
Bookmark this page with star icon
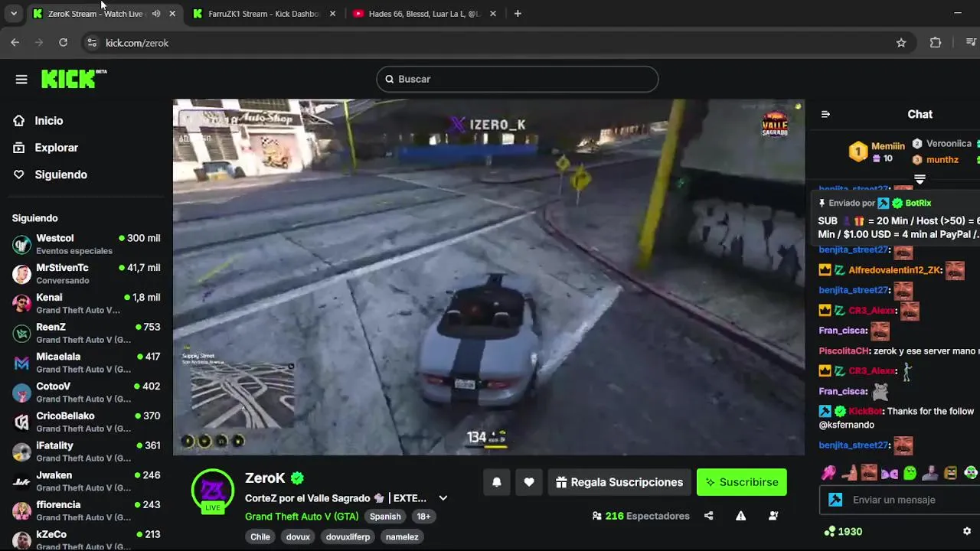[901, 43]
